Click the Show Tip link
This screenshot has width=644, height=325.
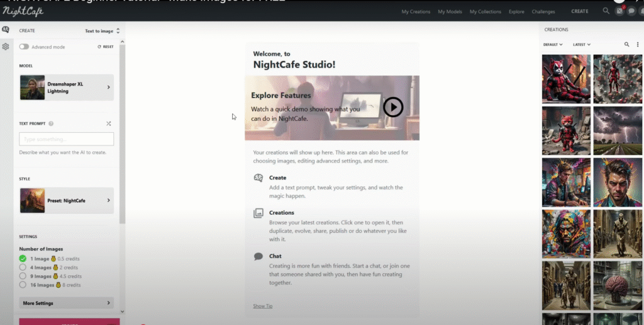click(x=262, y=306)
